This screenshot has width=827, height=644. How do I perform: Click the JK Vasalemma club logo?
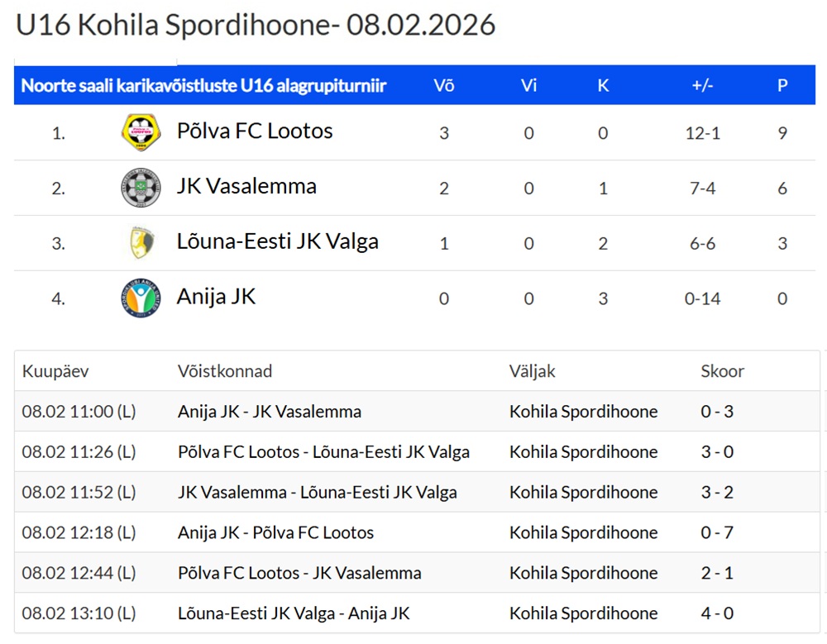tap(141, 188)
